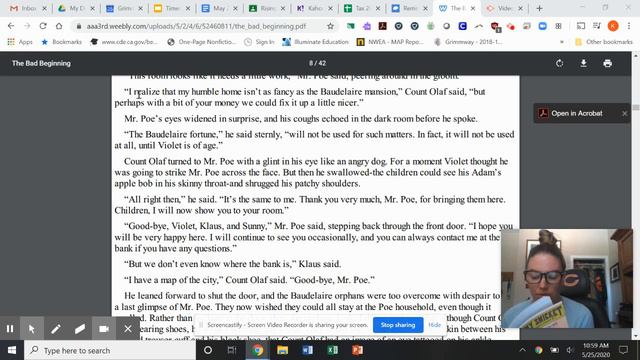Open Task View on the taskbar

coord(232,350)
